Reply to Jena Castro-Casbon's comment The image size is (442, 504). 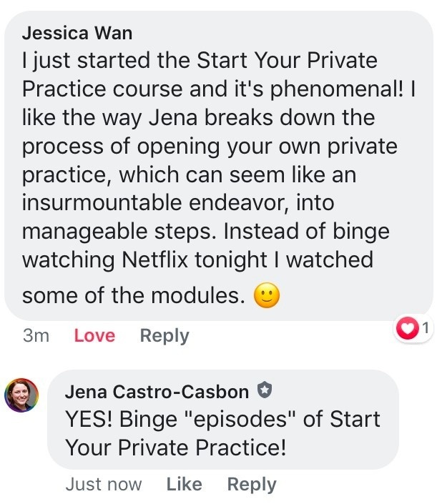point(252,485)
